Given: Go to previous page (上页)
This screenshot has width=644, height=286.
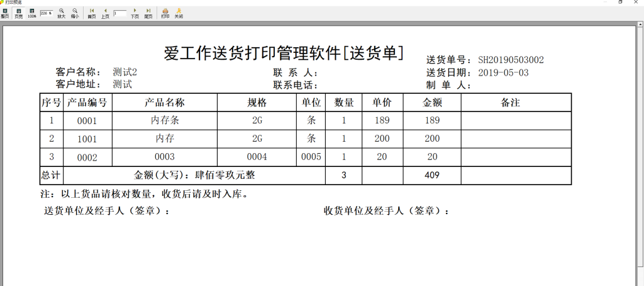Looking at the screenshot, I should pyautogui.click(x=105, y=13).
